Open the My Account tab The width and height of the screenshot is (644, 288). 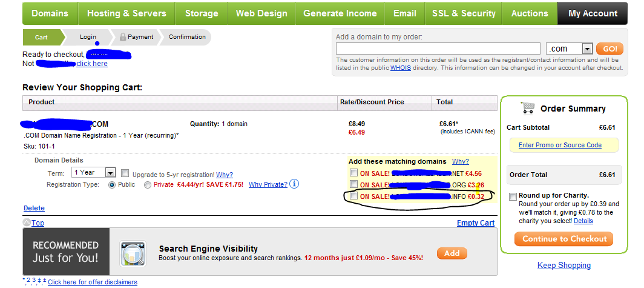pos(592,13)
